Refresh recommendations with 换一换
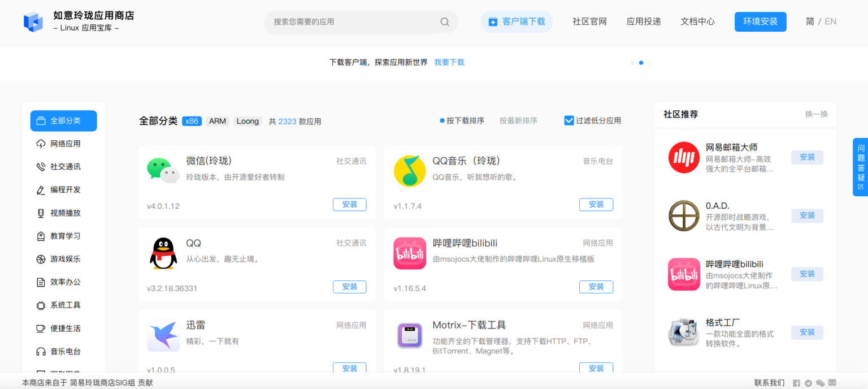The image size is (868, 389). coord(817,114)
